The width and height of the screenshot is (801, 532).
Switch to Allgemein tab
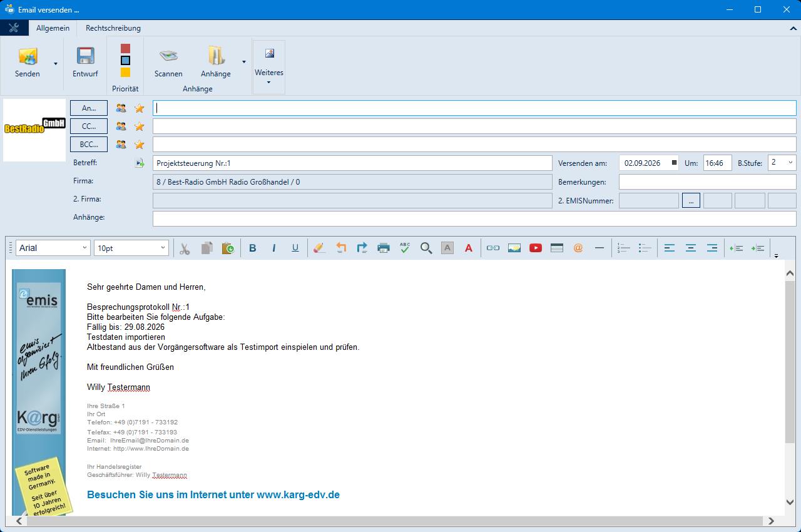(x=53, y=28)
